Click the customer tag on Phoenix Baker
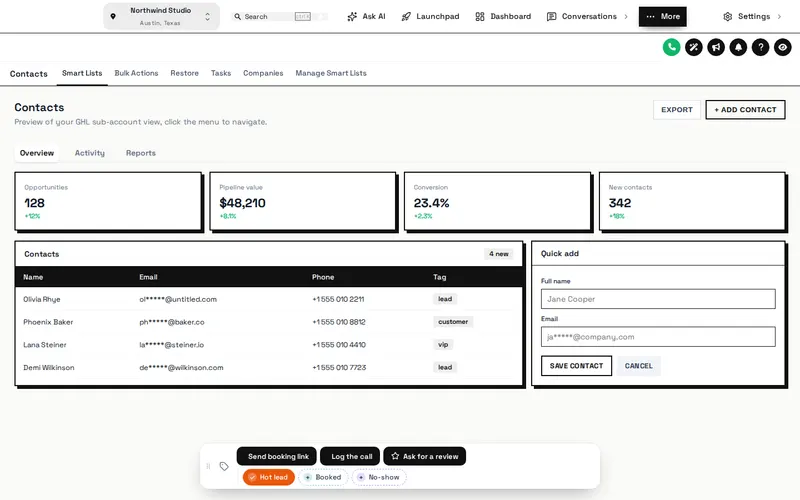The image size is (800, 500). coord(453,322)
